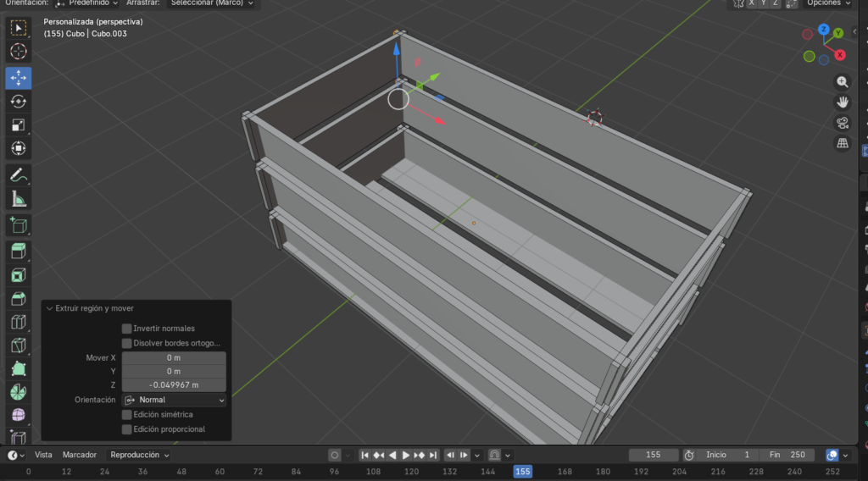Open the Marcador menu
This screenshot has height=481, width=868.
coord(80,455)
